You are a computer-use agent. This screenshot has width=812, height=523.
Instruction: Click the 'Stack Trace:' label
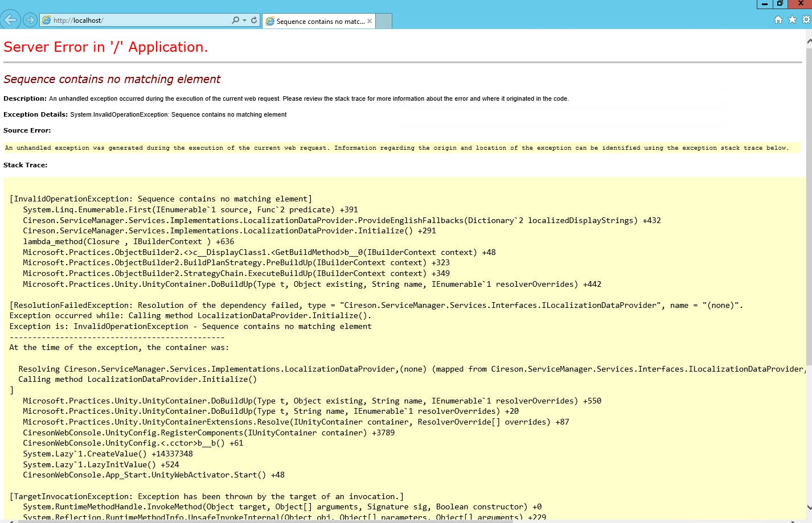pyautogui.click(x=26, y=165)
